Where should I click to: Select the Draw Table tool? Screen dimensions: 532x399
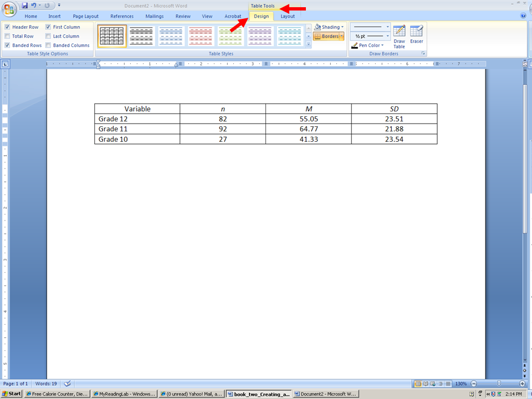399,37
